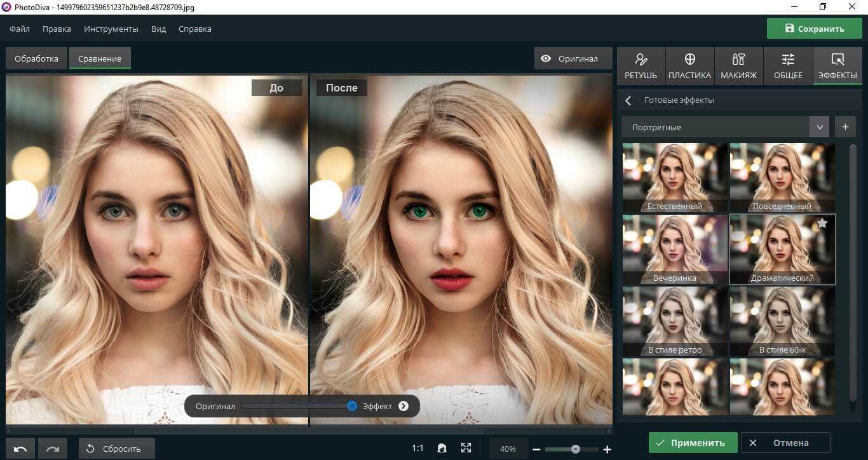Toggle the Оригинал eye preview
This screenshot has height=460, width=868.
pos(569,58)
